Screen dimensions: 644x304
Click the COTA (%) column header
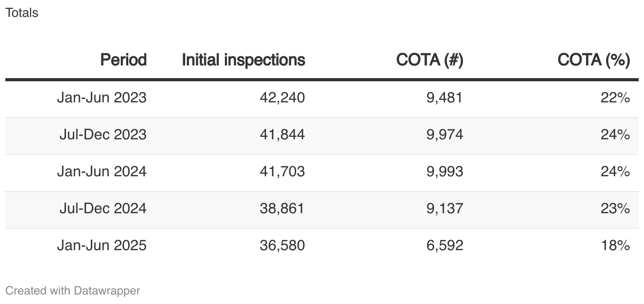click(x=594, y=60)
